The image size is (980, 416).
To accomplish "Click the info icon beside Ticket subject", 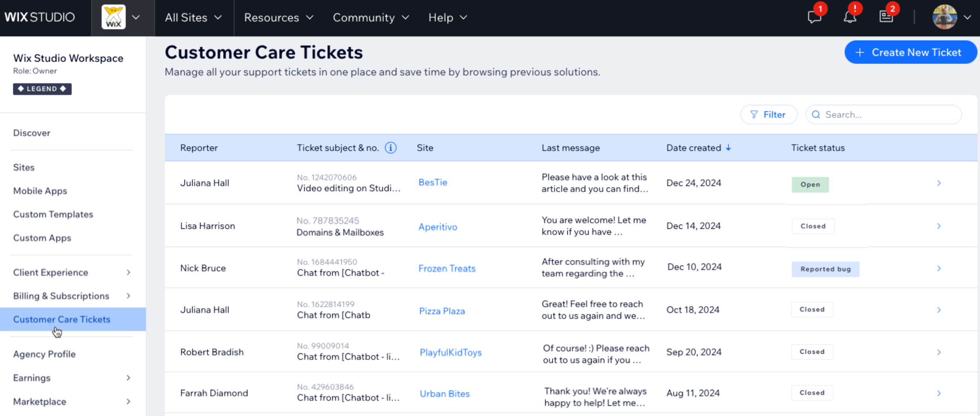I will (x=390, y=148).
